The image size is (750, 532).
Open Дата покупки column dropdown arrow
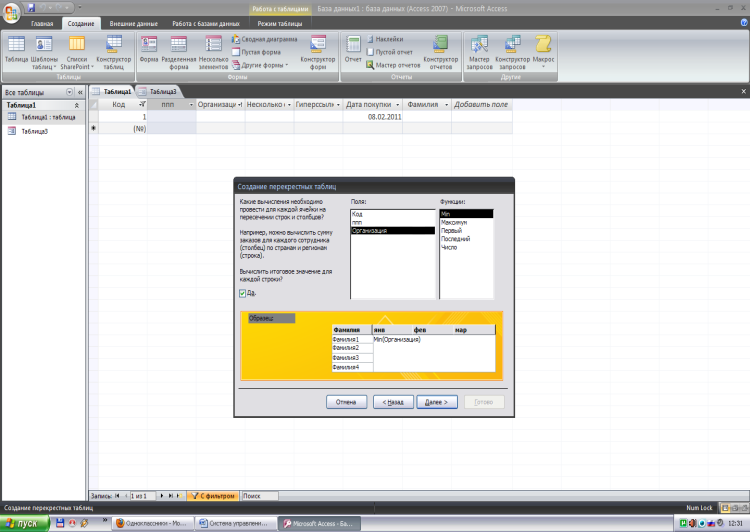click(x=397, y=105)
